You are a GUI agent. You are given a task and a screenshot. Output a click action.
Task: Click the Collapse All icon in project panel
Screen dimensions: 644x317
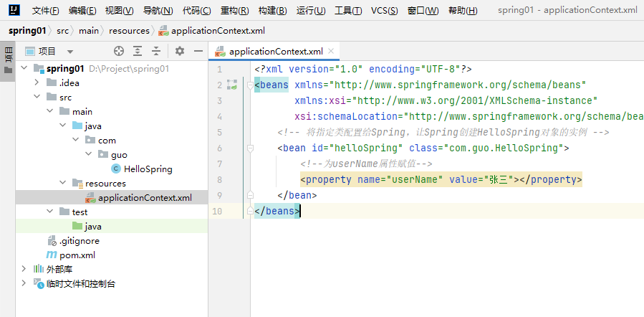pos(155,51)
